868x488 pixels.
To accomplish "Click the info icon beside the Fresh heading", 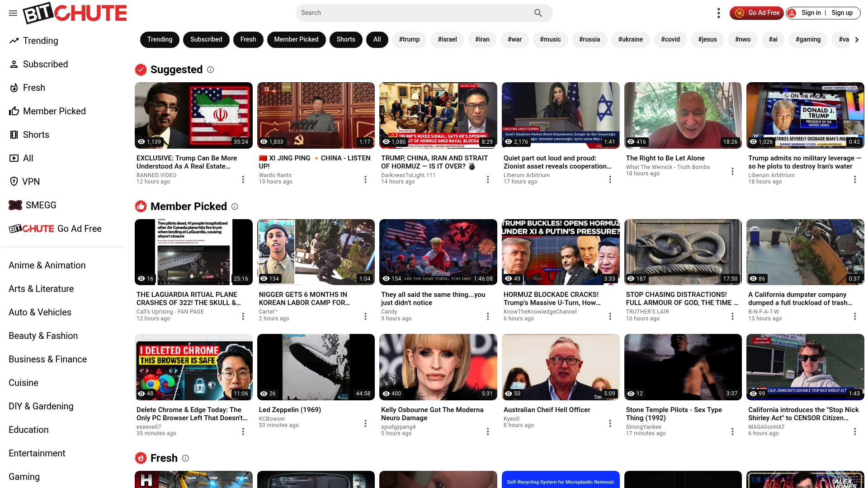I will click(185, 458).
